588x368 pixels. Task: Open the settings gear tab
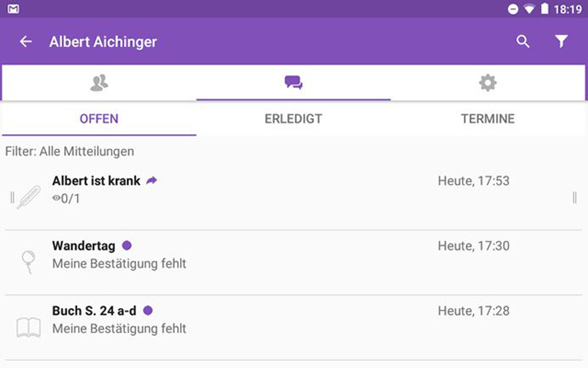click(x=488, y=83)
